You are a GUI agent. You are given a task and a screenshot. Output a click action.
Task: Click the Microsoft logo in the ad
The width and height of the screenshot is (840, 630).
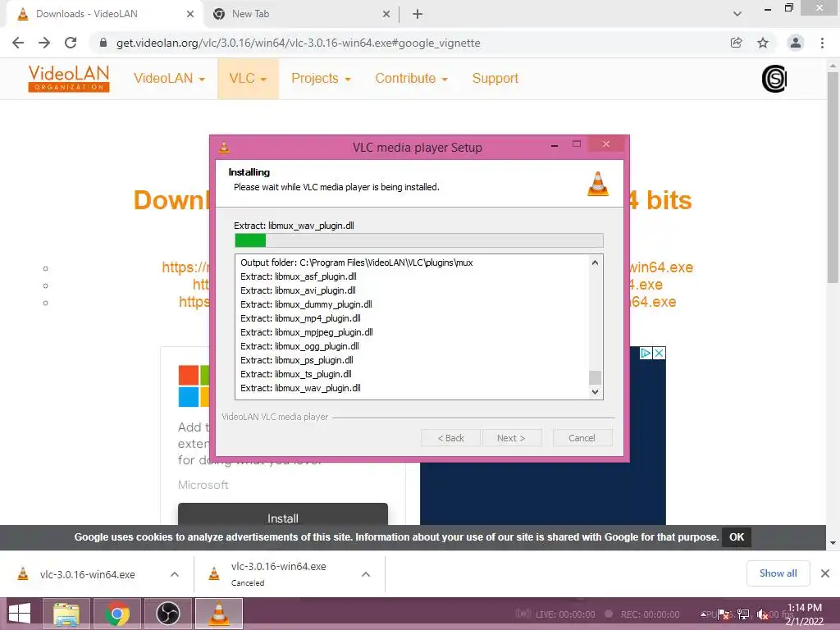(x=194, y=386)
